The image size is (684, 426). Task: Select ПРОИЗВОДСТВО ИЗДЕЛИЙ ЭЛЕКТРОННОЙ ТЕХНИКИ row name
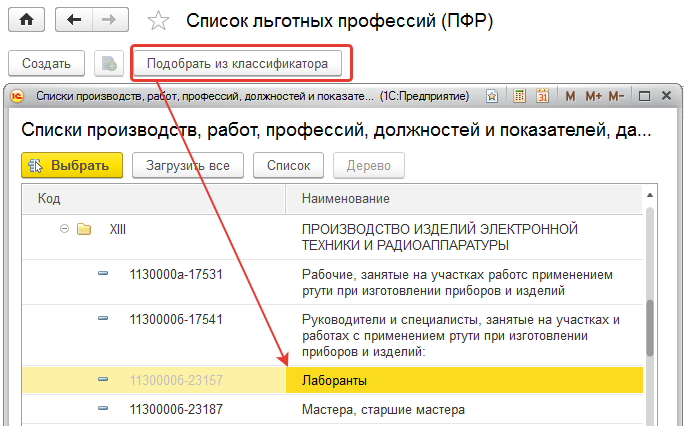[440, 237]
